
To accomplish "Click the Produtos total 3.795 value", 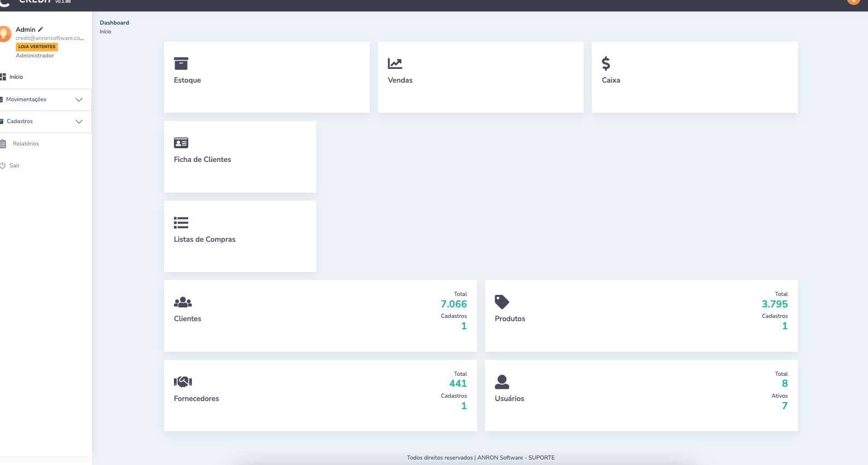I will pos(774,304).
